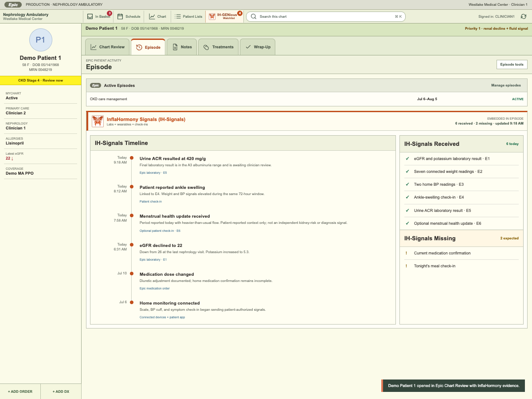Go to the Wrap-Up tab
Image resolution: width=532 pixels, height=399 pixels.
pyautogui.click(x=258, y=47)
